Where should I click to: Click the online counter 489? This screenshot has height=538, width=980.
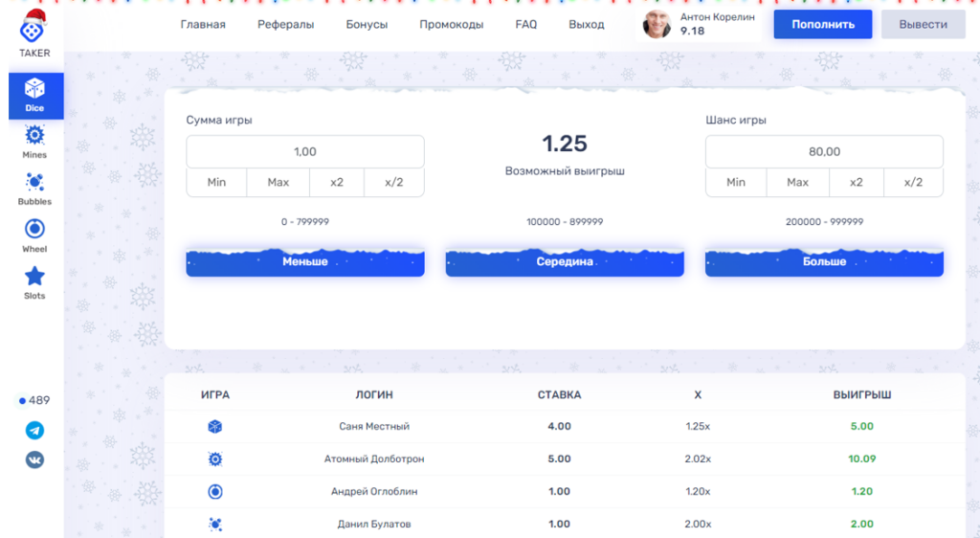click(x=34, y=400)
